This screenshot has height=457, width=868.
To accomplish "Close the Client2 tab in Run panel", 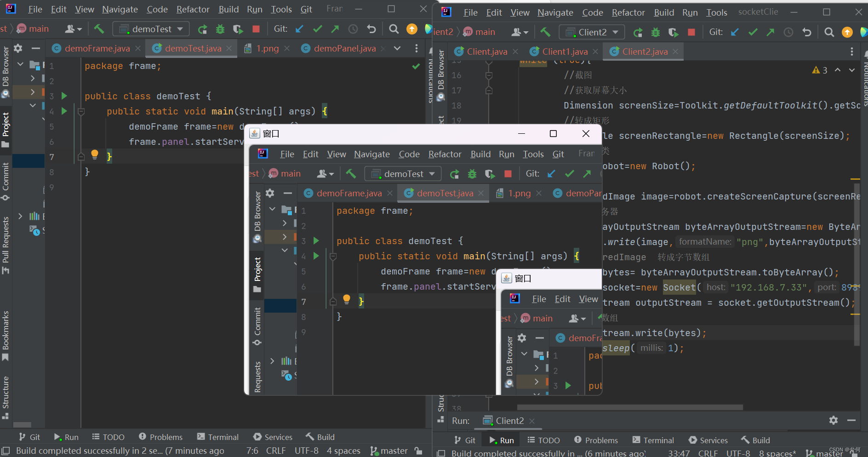I will tap(532, 421).
